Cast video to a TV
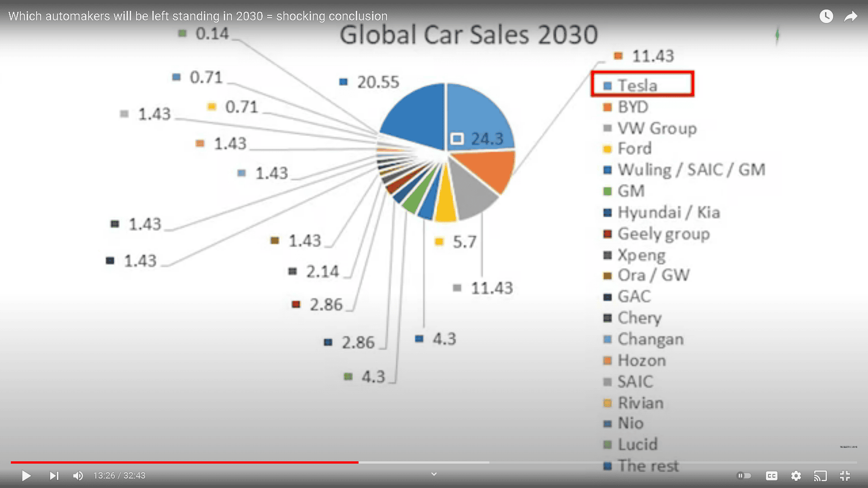Viewport: 868px width, 488px height. tap(821, 476)
